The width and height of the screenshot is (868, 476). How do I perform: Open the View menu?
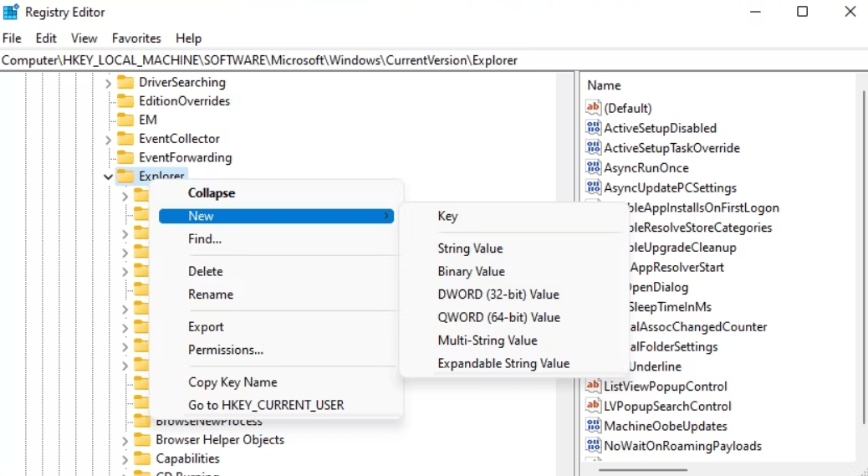tap(84, 38)
